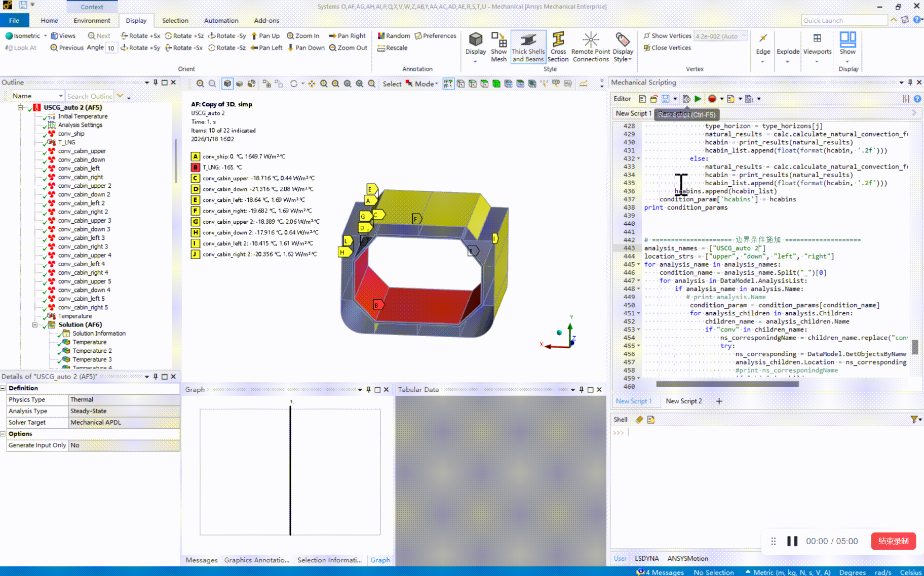Click the Shell clear broom icon
The height and width of the screenshot is (576, 924).
tap(639, 419)
